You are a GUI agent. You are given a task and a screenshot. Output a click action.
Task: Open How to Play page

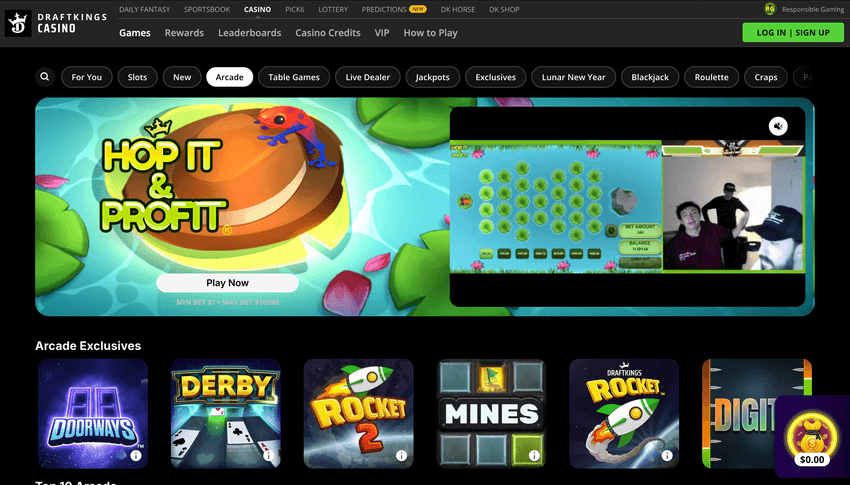(x=430, y=33)
